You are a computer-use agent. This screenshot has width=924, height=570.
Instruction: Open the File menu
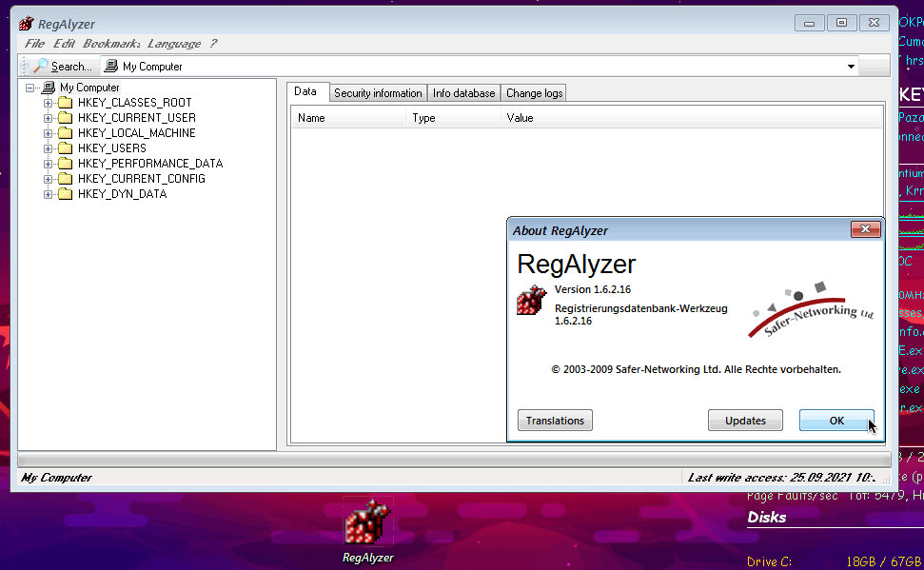click(x=34, y=44)
